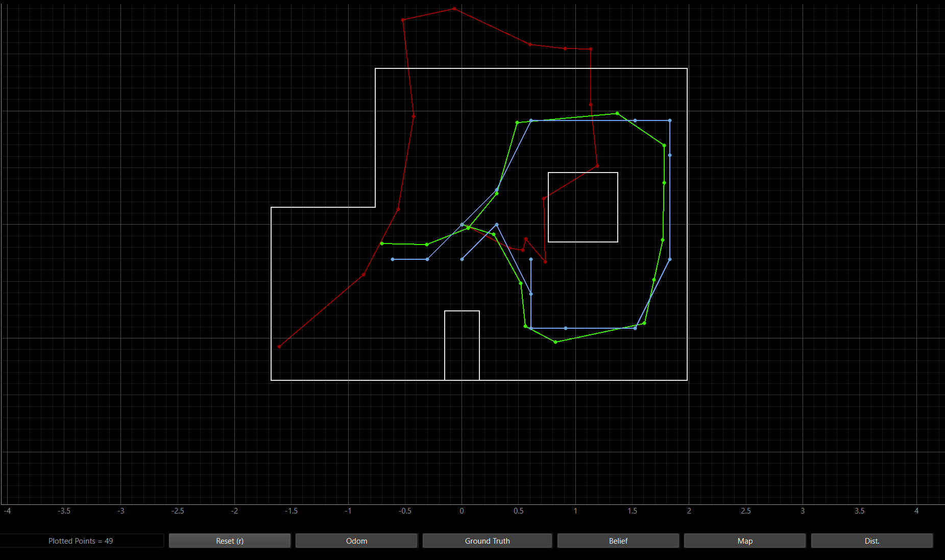Click the x-axis label 4
The height and width of the screenshot is (560, 945).
point(916,510)
